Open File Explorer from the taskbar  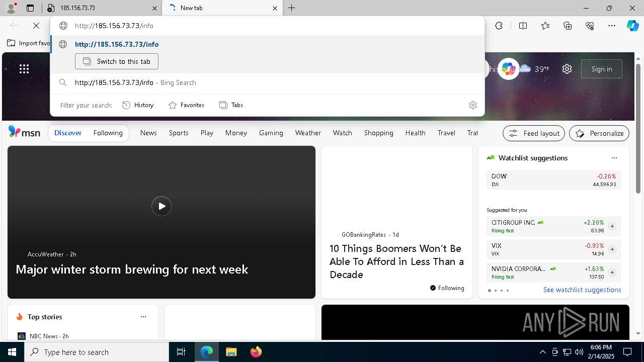click(231, 352)
